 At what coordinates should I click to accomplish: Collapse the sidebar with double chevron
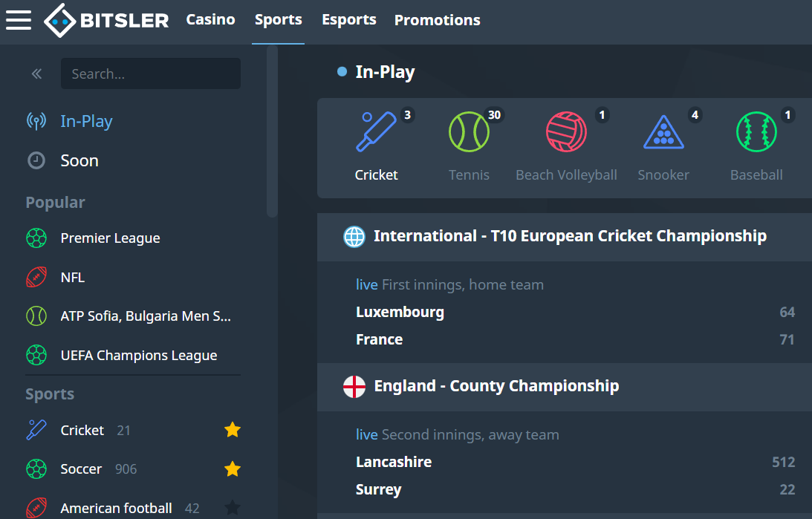point(36,74)
